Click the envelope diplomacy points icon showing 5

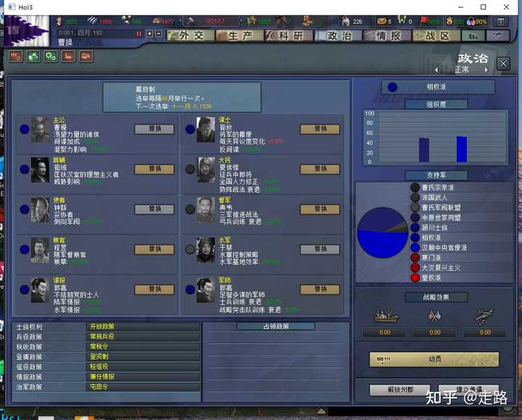381,21
